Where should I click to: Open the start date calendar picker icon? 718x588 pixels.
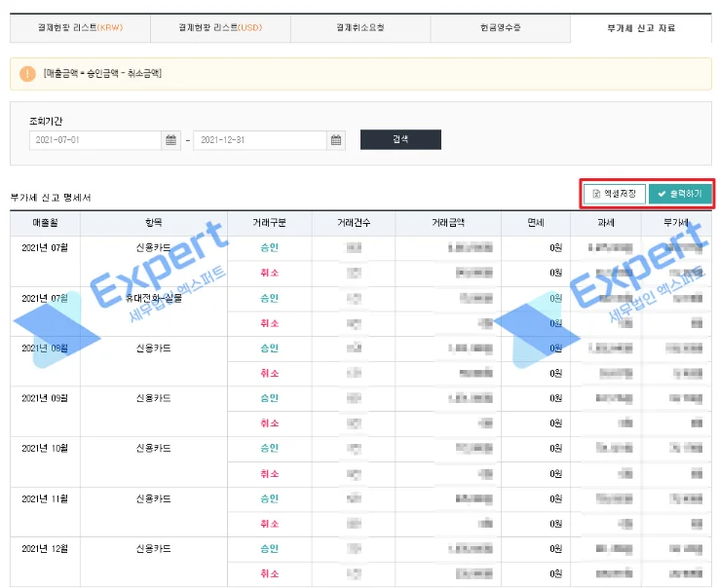pos(171,140)
